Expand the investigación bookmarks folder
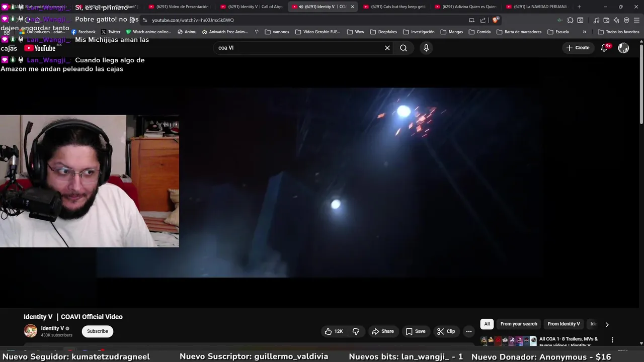The width and height of the screenshot is (644, 362). click(x=419, y=32)
